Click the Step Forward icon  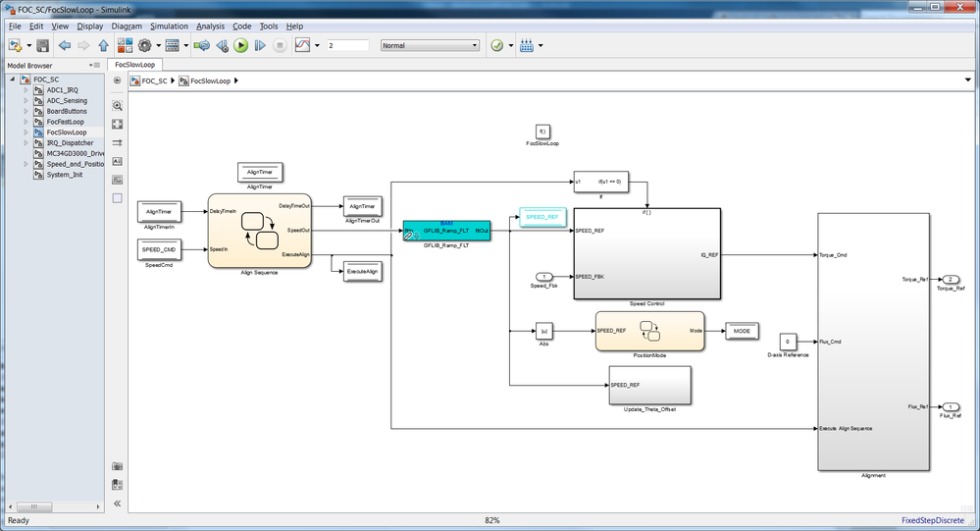pos(260,46)
